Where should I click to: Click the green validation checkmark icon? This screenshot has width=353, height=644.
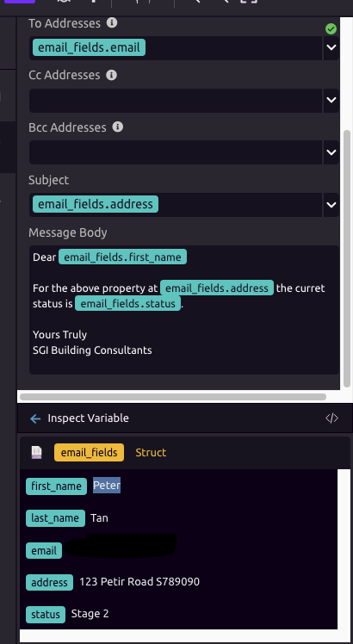pos(331,28)
